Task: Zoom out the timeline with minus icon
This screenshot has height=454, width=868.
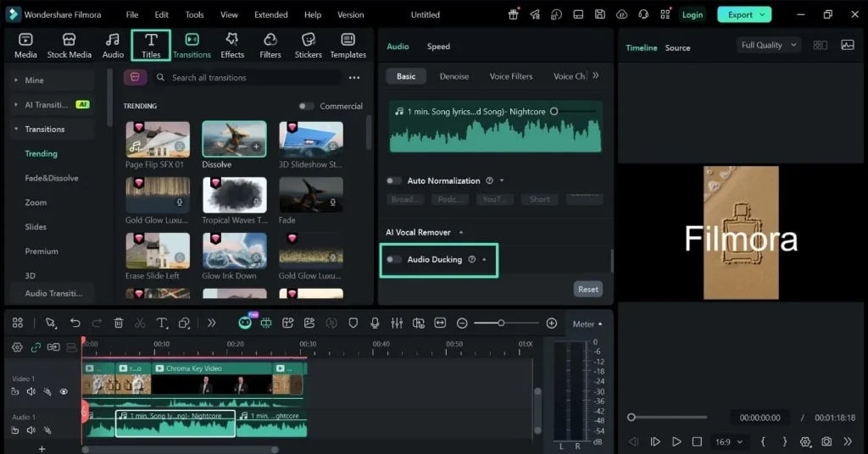Action: [462, 323]
